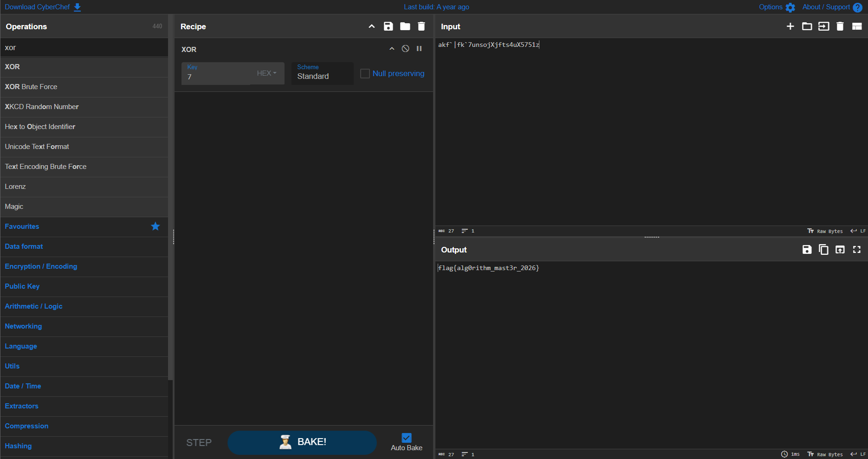This screenshot has height=459, width=868.
Task: Select Hex to Object Identifier operation
Action: tap(84, 127)
